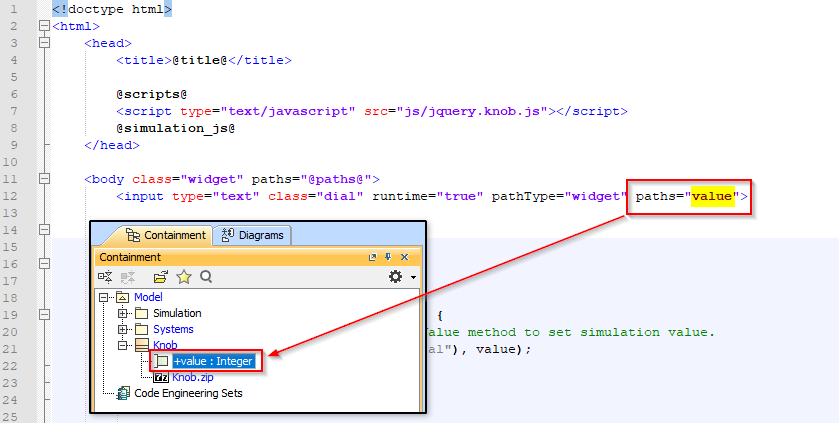
Task: Collapse the head fold marker on line 3
Action: pyautogui.click(x=44, y=43)
